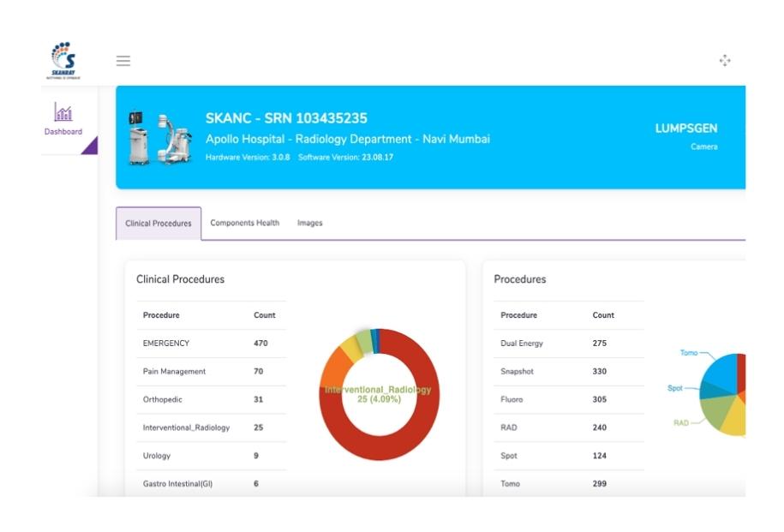Click the Dashboard sidebar label
The height and width of the screenshot is (532, 784).
[63, 131]
